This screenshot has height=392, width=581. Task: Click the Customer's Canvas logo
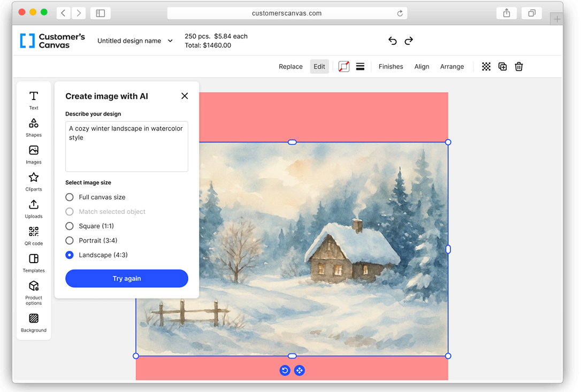(52, 41)
